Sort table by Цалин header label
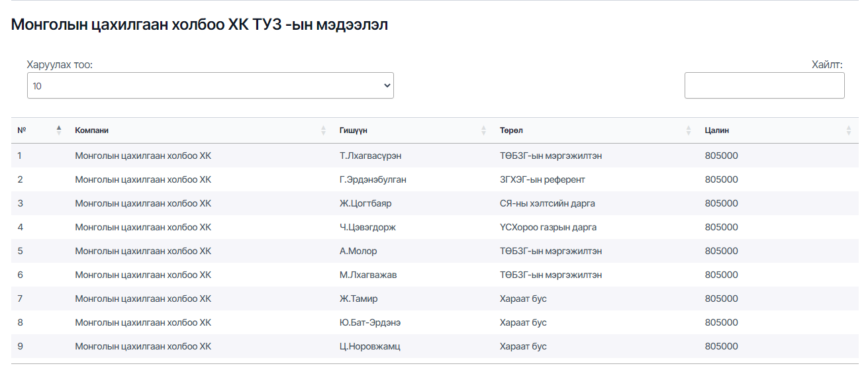Image resolution: width=868 pixels, height=370 pixels. tap(716, 130)
